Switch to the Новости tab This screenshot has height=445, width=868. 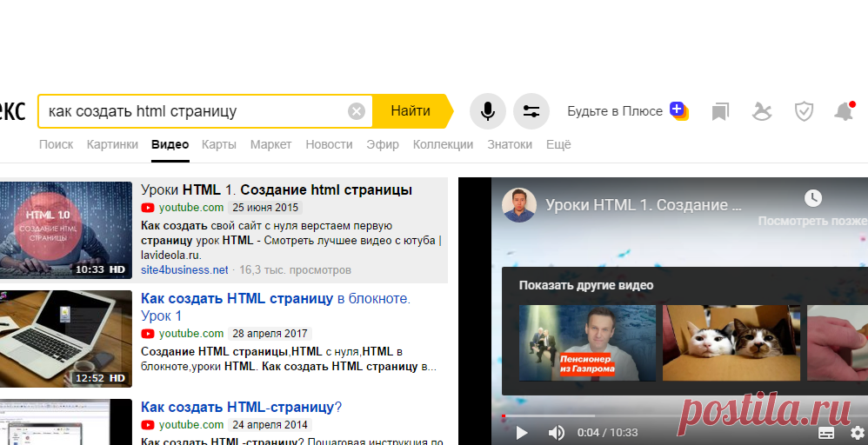329,144
